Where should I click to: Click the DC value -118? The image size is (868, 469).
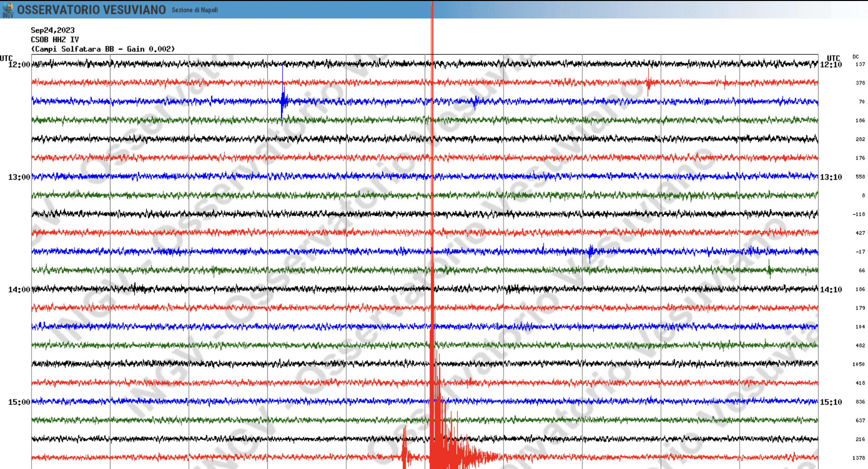[x=859, y=214]
